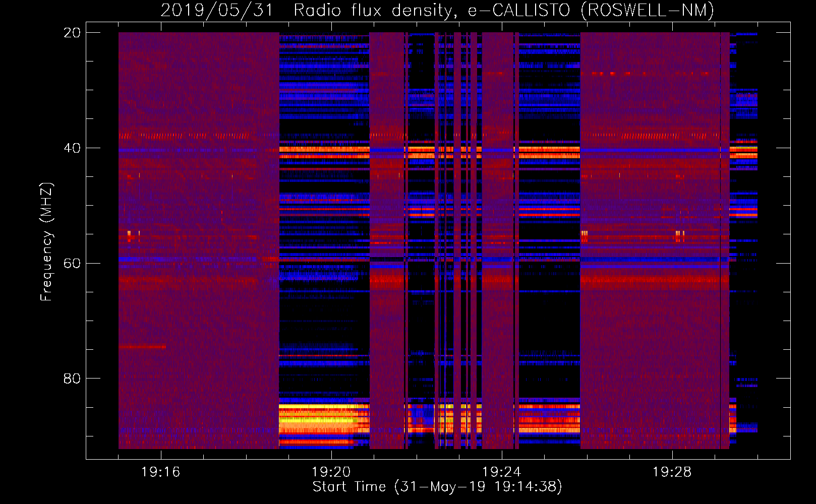
Task: Click the '20' frequency tick label
Action: (72, 33)
